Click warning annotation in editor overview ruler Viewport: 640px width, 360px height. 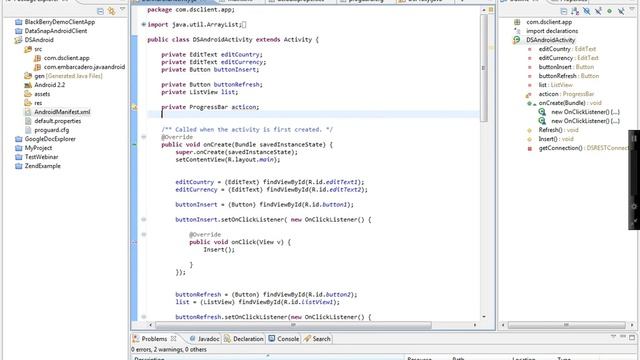point(491,47)
